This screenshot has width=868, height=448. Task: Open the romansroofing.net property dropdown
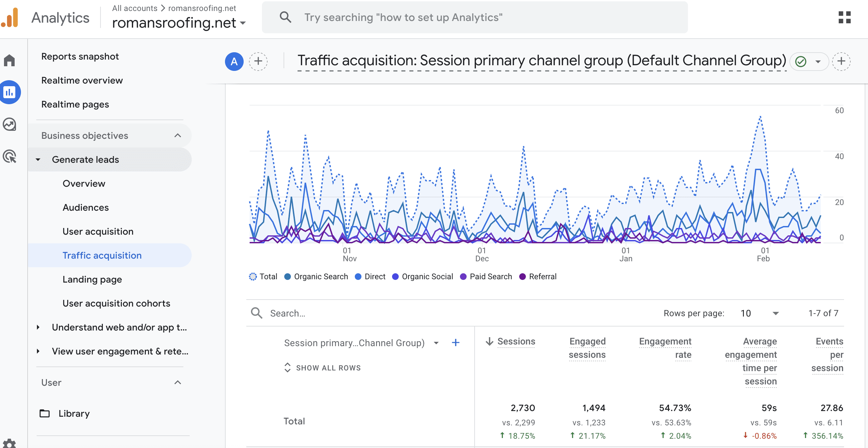click(x=179, y=23)
